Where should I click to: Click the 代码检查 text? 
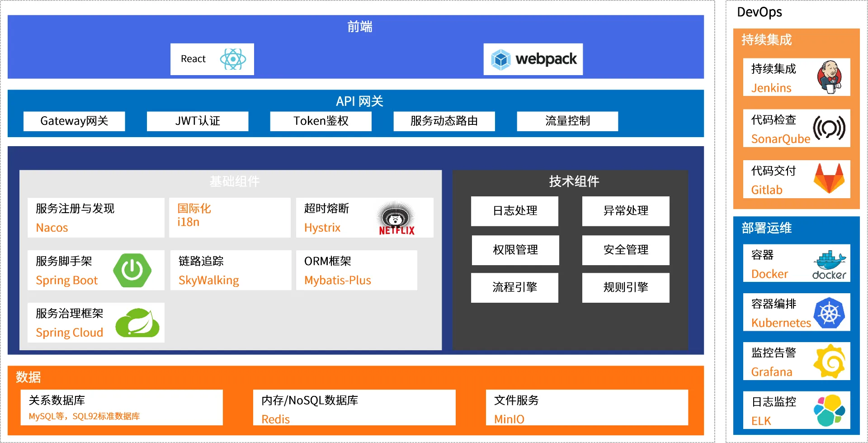[774, 120]
